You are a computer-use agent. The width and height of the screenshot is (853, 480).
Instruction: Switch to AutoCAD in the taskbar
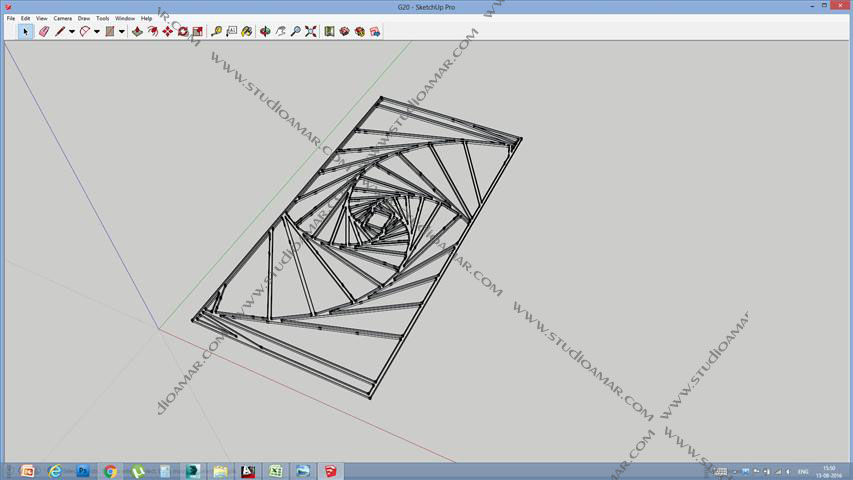pos(248,471)
